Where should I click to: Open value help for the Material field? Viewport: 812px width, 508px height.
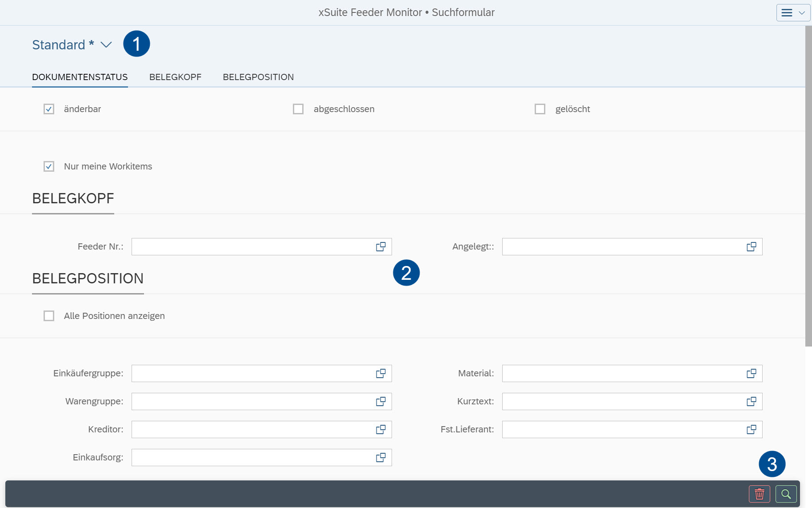click(x=752, y=373)
